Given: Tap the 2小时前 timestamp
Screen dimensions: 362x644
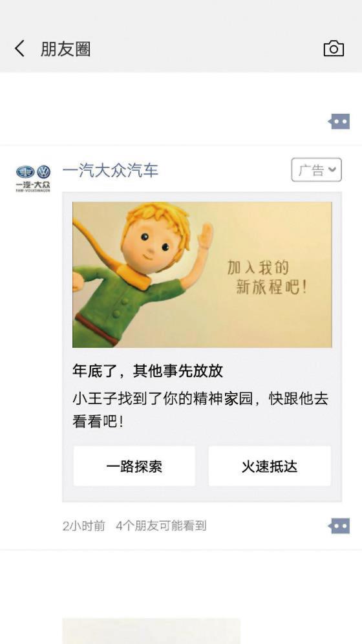Looking at the screenshot, I should pos(84,526).
